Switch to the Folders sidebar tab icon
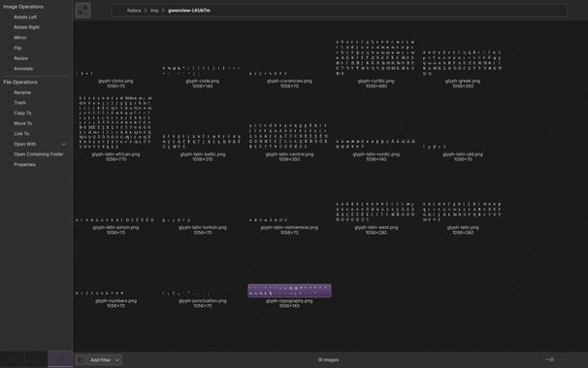588x368 pixels. tap(12, 359)
